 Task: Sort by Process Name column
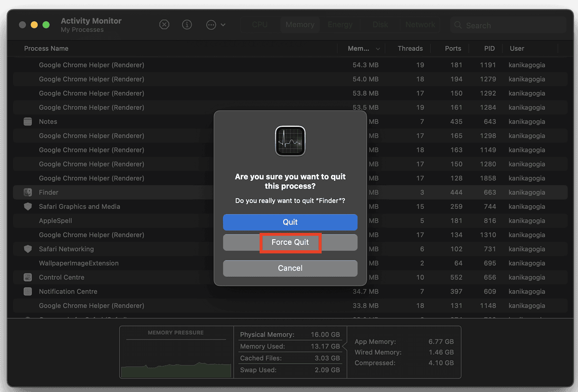pyautogui.click(x=46, y=48)
